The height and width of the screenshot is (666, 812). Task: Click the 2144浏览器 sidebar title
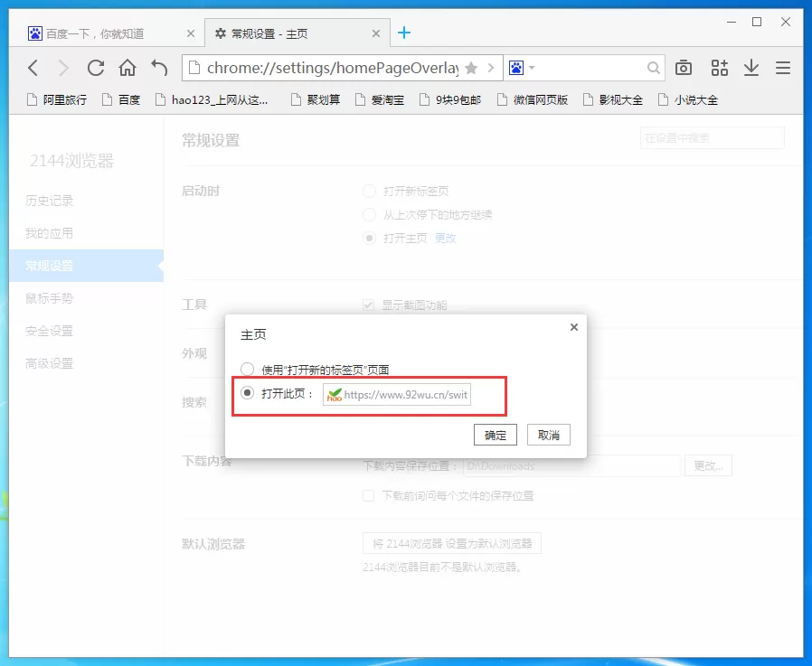[x=72, y=161]
